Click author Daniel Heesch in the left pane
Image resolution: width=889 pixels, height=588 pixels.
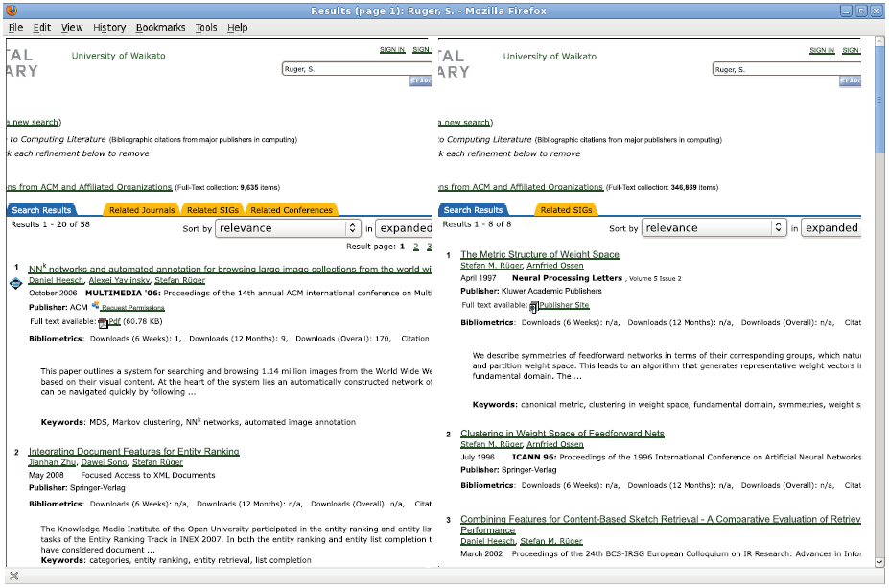(57, 280)
